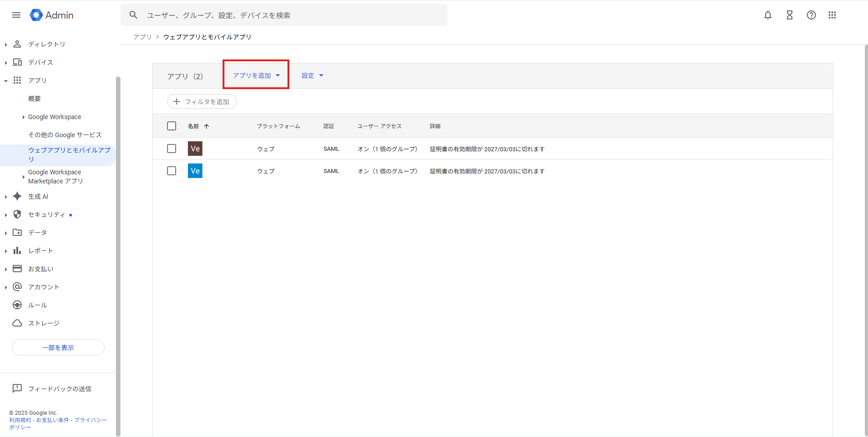Click プラットフォーム column header
This screenshot has height=437, width=868.
coord(278,126)
